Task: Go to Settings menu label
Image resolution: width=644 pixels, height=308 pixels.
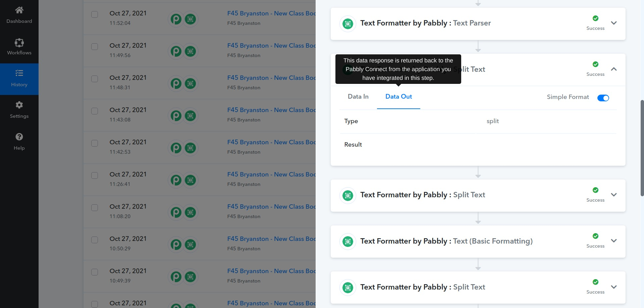Action: click(19, 116)
